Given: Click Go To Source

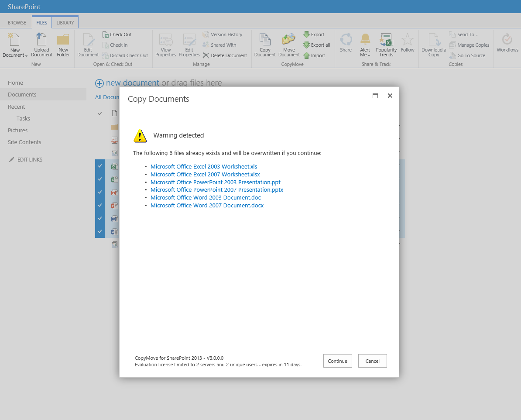Looking at the screenshot, I should (467, 55).
